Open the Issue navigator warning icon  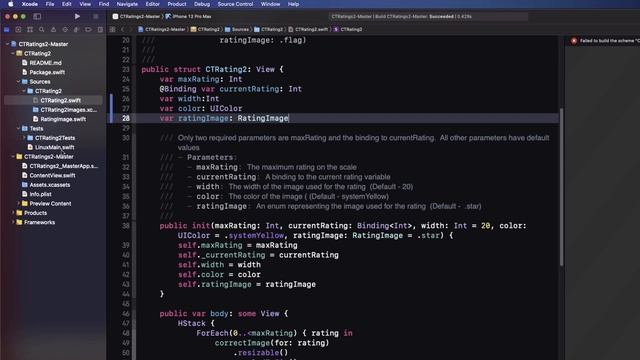pos(53,29)
